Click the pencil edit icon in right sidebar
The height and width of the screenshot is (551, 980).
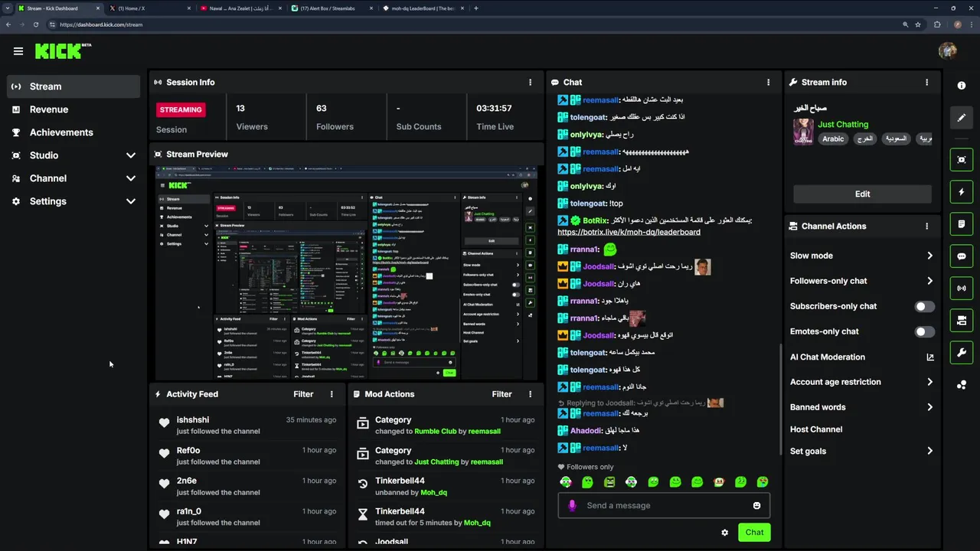click(962, 118)
